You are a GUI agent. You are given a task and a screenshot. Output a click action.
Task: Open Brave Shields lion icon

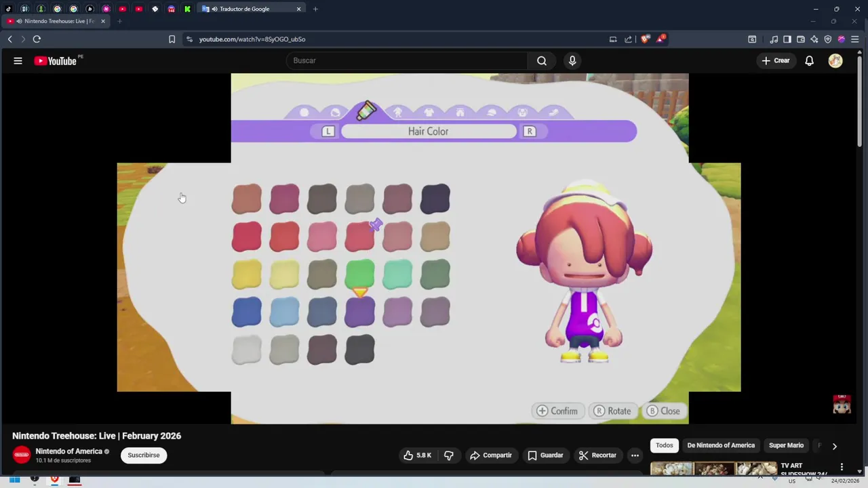(x=644, y=39)
